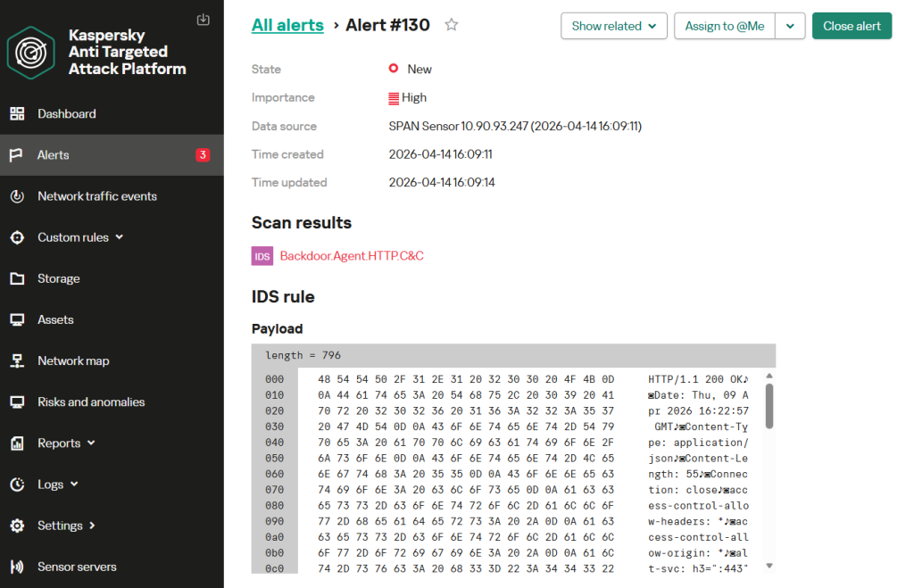Click the Sensor servers icon
The width and height of the screenshot is (914, 588).
[x=17, y=567]
